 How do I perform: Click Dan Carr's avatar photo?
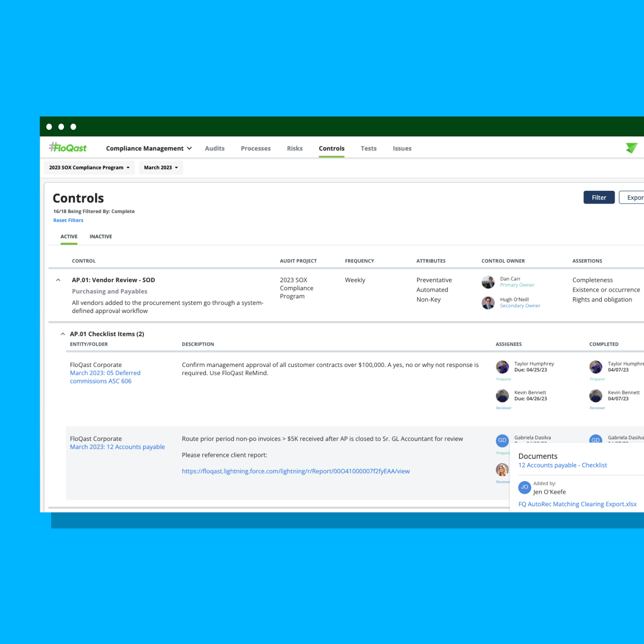pos(488,282)
